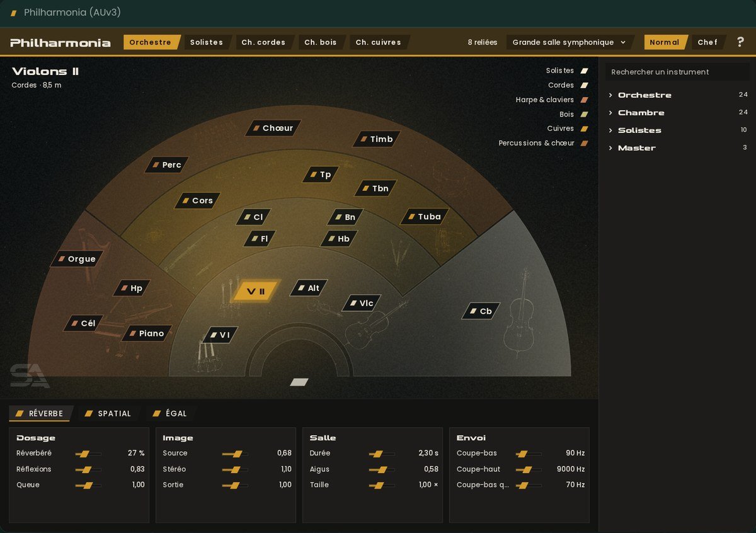The image size is (756, 533).
Task: Switch to the SPATIAL panel tab
Action: (x=108, y=413)
